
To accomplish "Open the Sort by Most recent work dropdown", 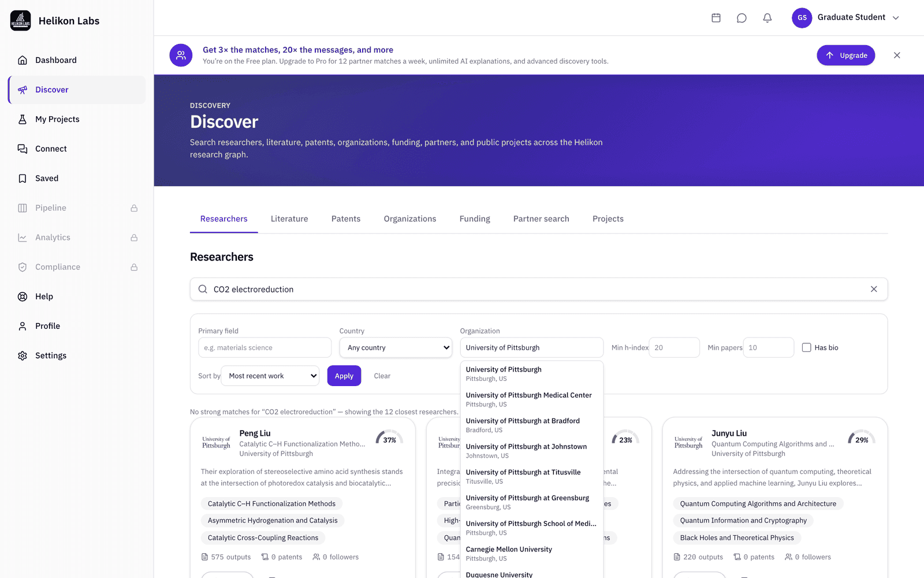I will (270, 376).
